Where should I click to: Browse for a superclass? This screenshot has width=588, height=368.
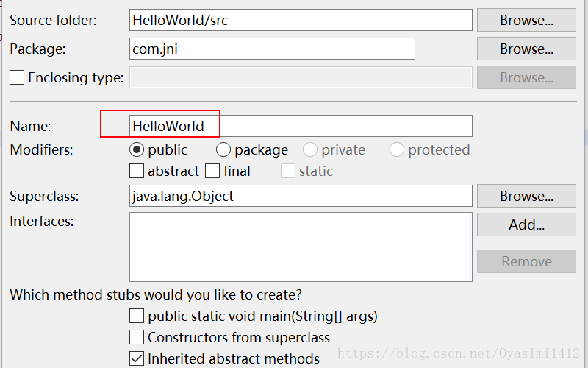click(526, 196)
